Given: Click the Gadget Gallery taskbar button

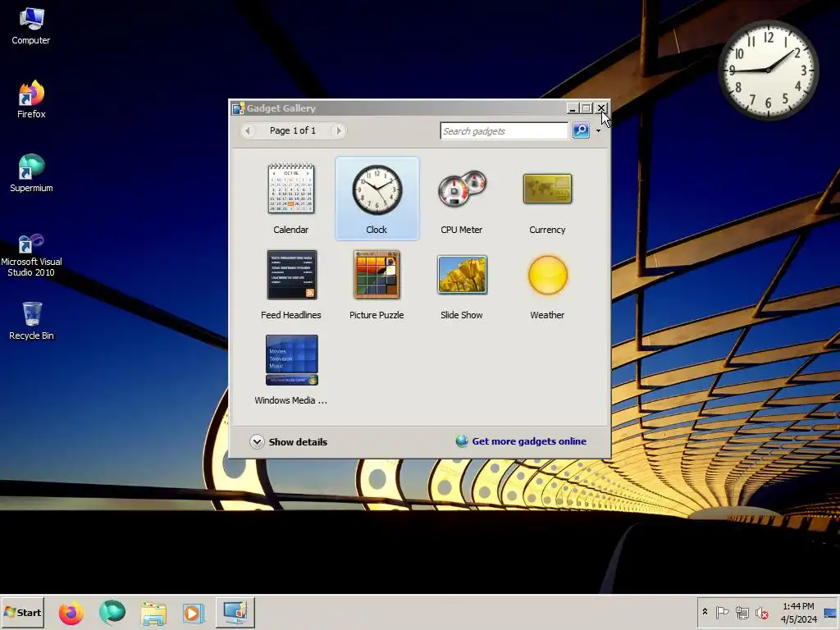Looking at the screenshot, I should [x=235, y=613].
